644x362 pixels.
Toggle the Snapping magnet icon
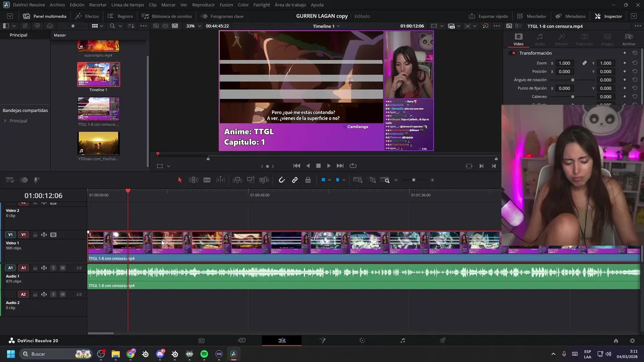[282, 180]
